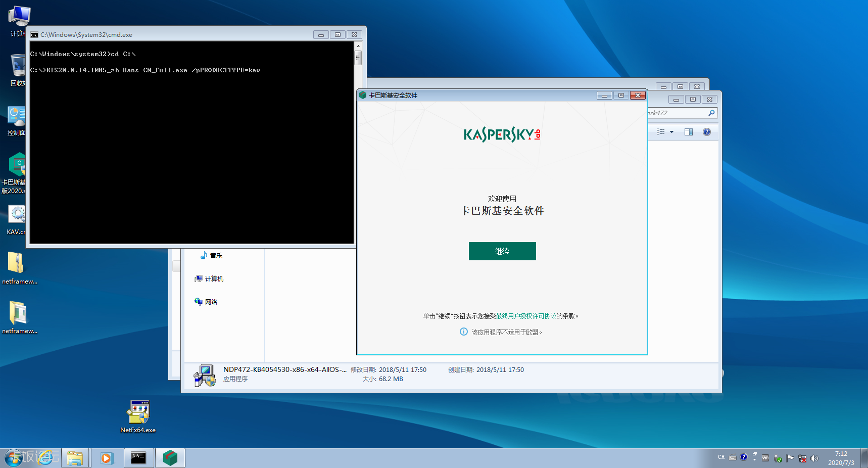Open Internet Explorer from the taskbar
Image resolution: width=868 pixels, height=468 pixels.
45,458
